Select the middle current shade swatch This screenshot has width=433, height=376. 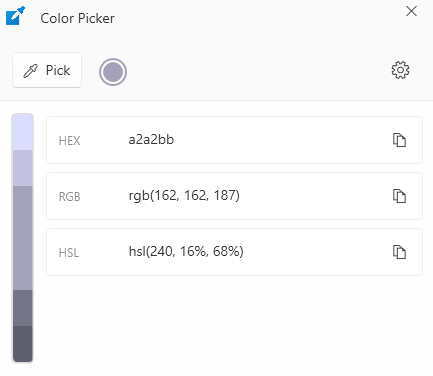coord(23,238)
